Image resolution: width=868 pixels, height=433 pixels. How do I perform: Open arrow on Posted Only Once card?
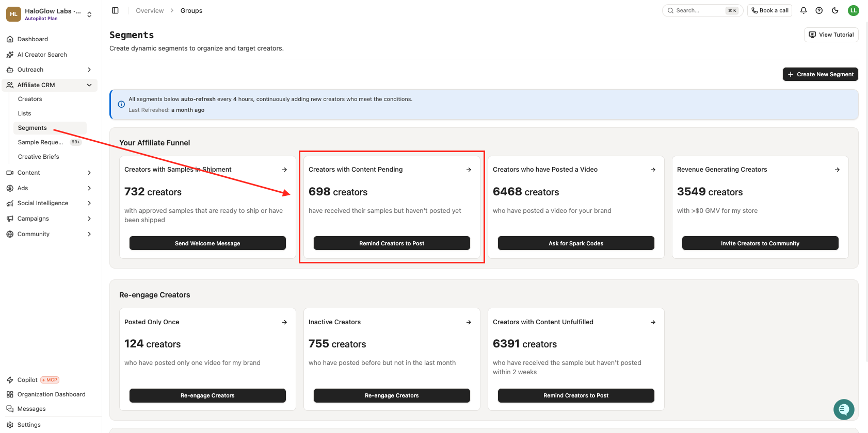click(284, 322)
